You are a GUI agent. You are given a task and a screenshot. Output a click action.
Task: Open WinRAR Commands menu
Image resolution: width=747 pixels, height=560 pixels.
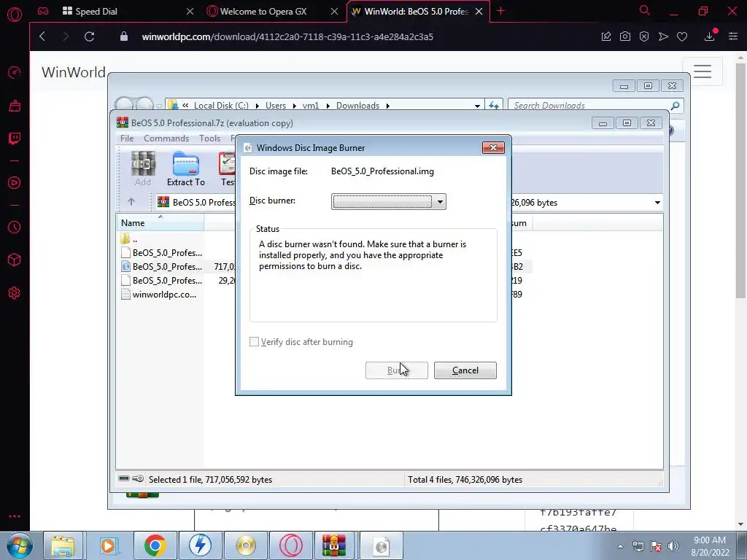(x=166, y=139)
